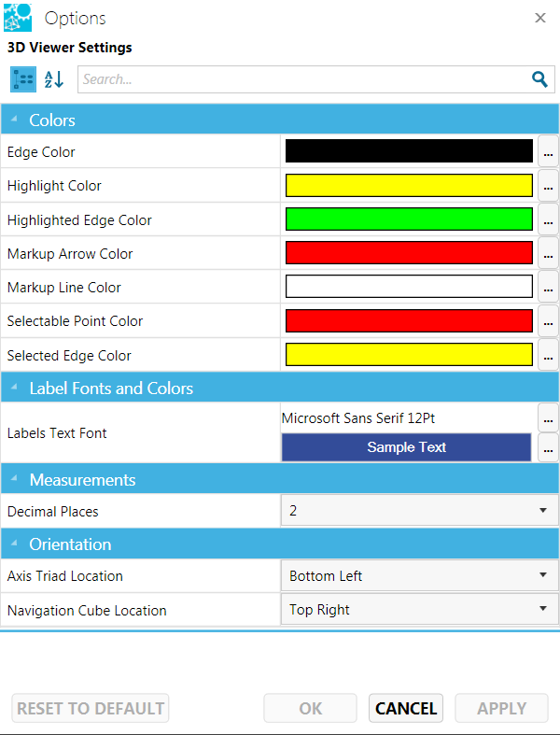Collapse the Colors section

(14, 120)
